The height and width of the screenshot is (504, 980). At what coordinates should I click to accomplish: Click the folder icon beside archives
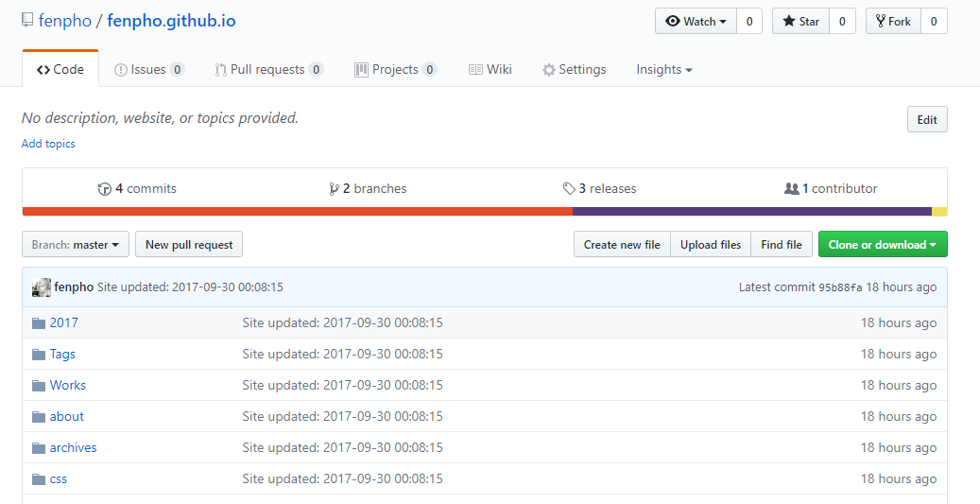39,447
